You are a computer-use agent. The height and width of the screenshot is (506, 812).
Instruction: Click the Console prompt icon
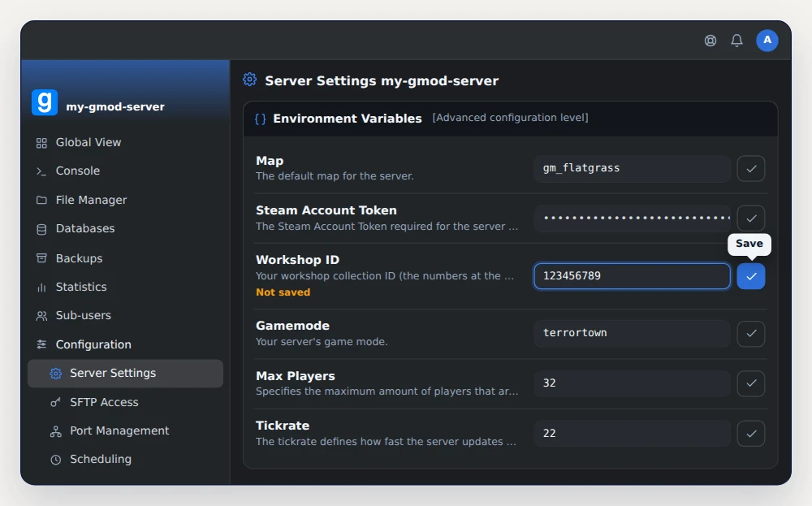pyautogui.click(x=41, y=171)
